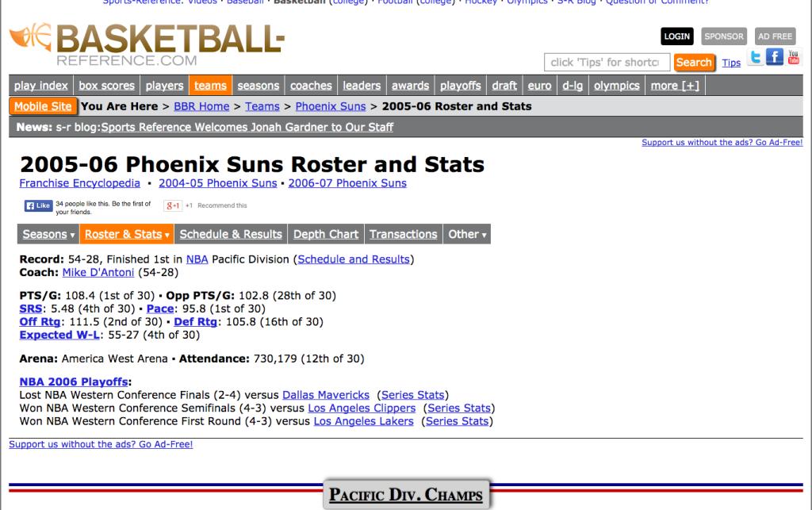Image resolution: width=812 pixels, height=510 pixels.
Task: Open the SRS glossary link
Action: (31, 309)
